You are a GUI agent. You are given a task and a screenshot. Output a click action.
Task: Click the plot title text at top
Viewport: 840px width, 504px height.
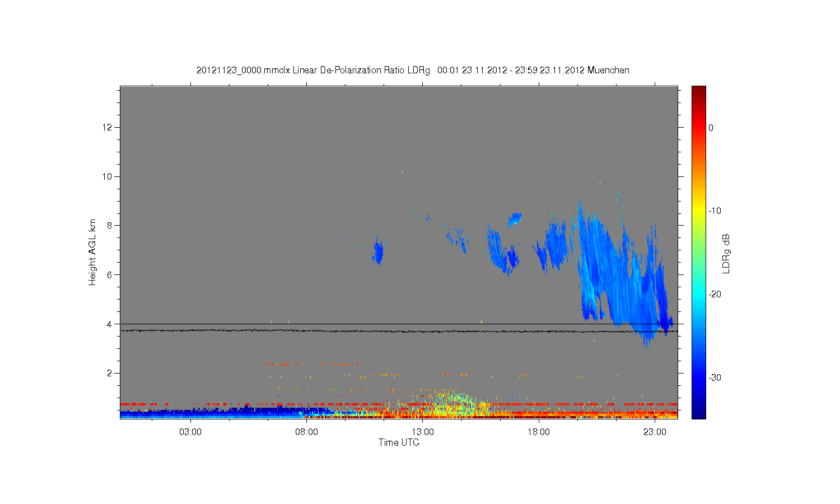coord(413,71)
